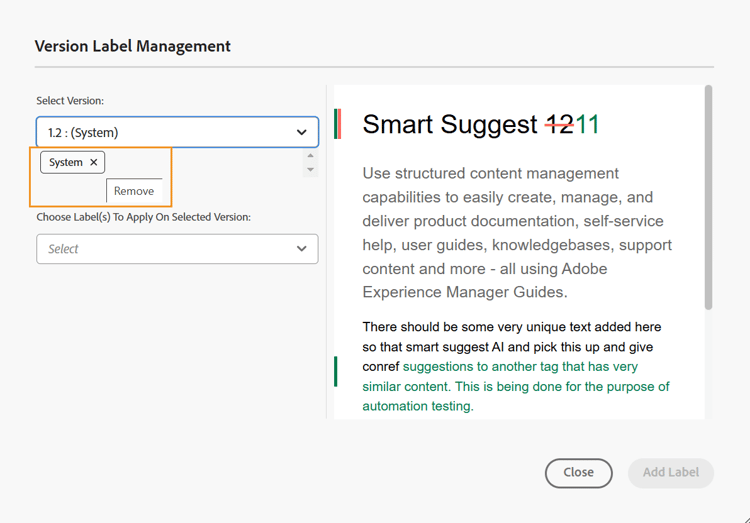750x523 pixels.
Task: Click the disabled Add Label button
Action: coord(671,473)
